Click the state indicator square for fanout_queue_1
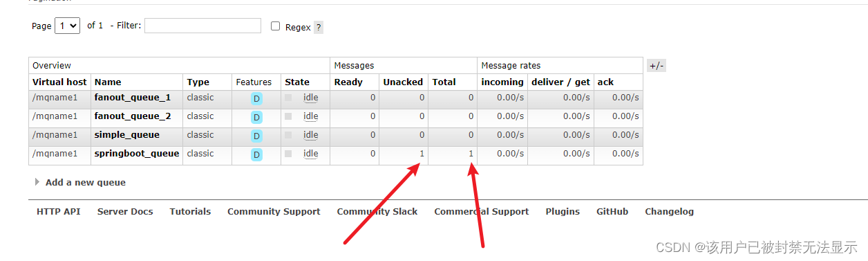Screen dimensions: 868x261 tap(288, 98)
